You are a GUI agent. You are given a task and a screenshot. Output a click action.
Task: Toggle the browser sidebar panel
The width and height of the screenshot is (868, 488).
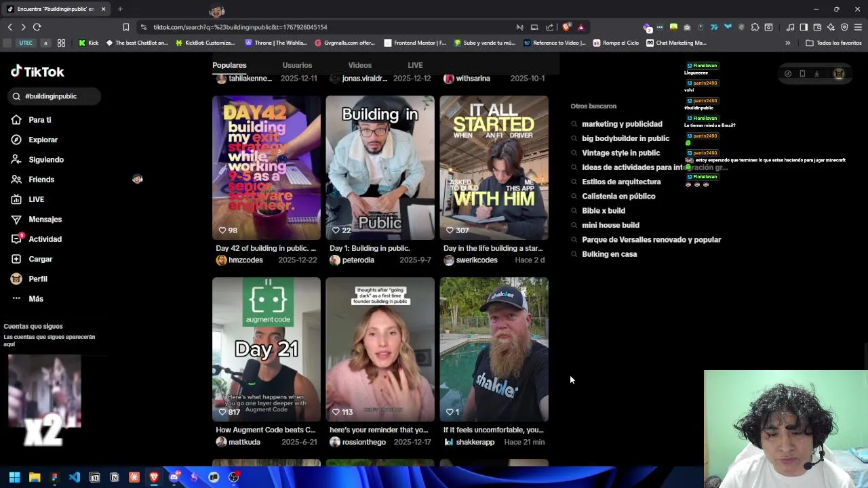coord(804,27)
